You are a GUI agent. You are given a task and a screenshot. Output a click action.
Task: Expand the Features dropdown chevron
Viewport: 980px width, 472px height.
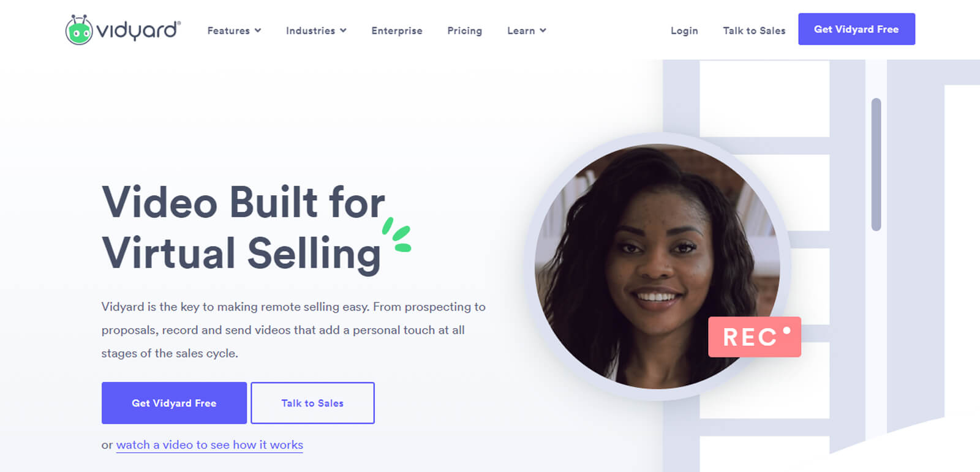(x=258, y=31)
